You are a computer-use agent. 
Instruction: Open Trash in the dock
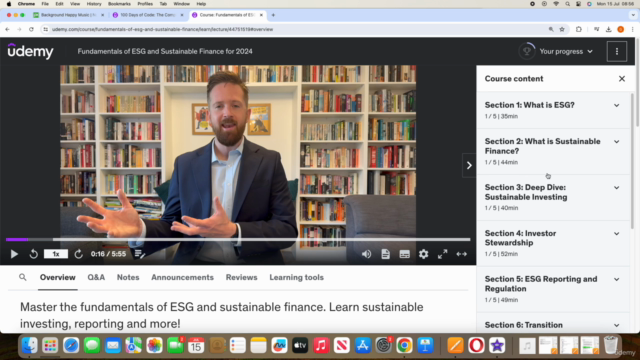611,346
